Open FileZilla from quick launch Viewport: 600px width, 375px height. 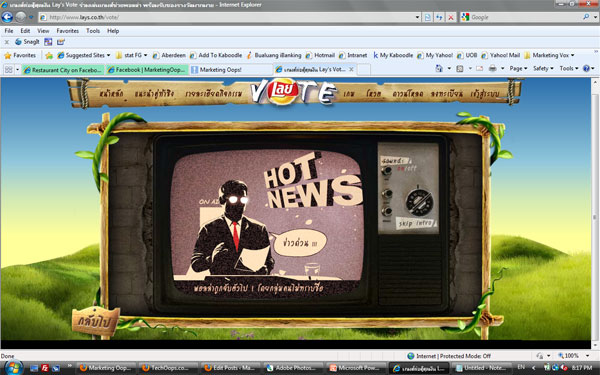click(x=45, y=368)
